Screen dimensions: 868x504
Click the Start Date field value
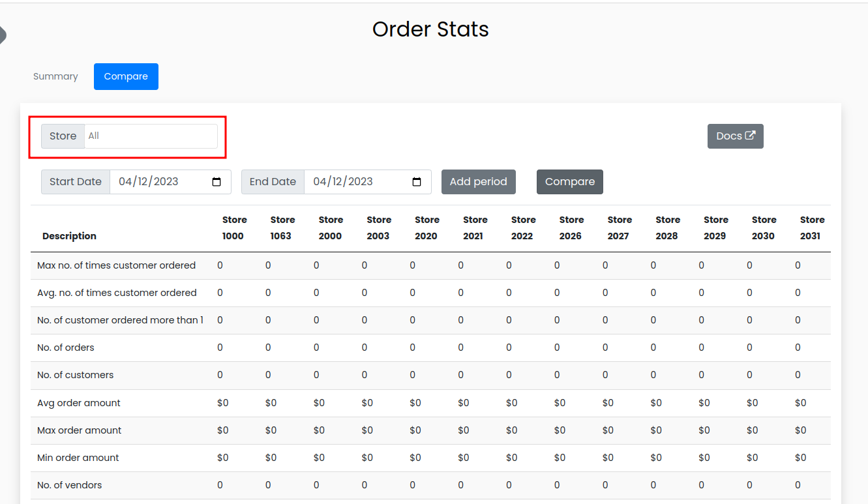coord(149,182)
